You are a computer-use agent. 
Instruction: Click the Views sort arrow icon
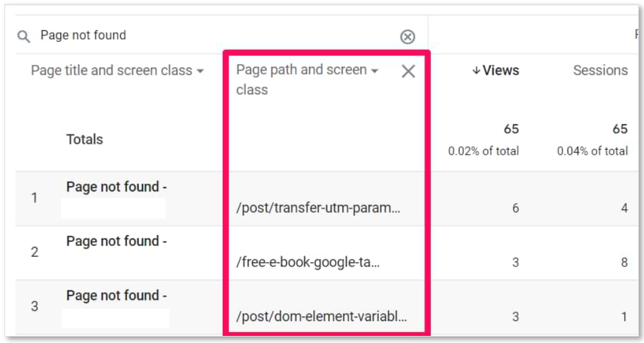coord(476,70)
